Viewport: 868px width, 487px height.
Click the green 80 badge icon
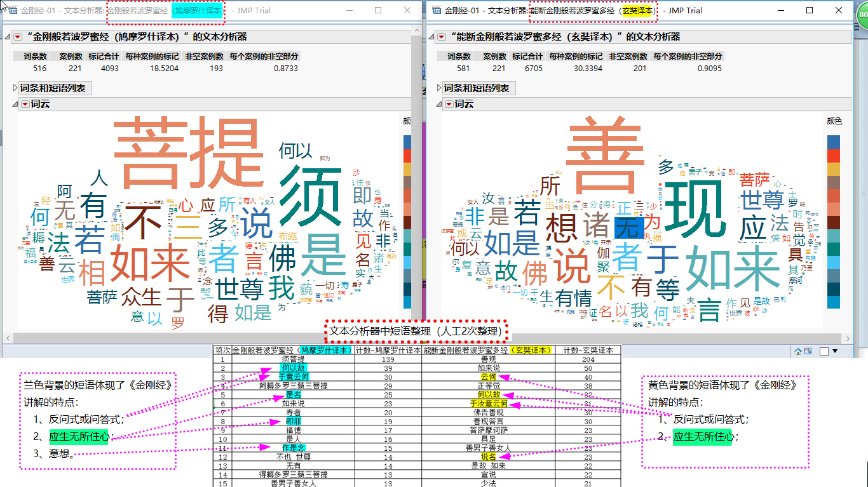862,16
